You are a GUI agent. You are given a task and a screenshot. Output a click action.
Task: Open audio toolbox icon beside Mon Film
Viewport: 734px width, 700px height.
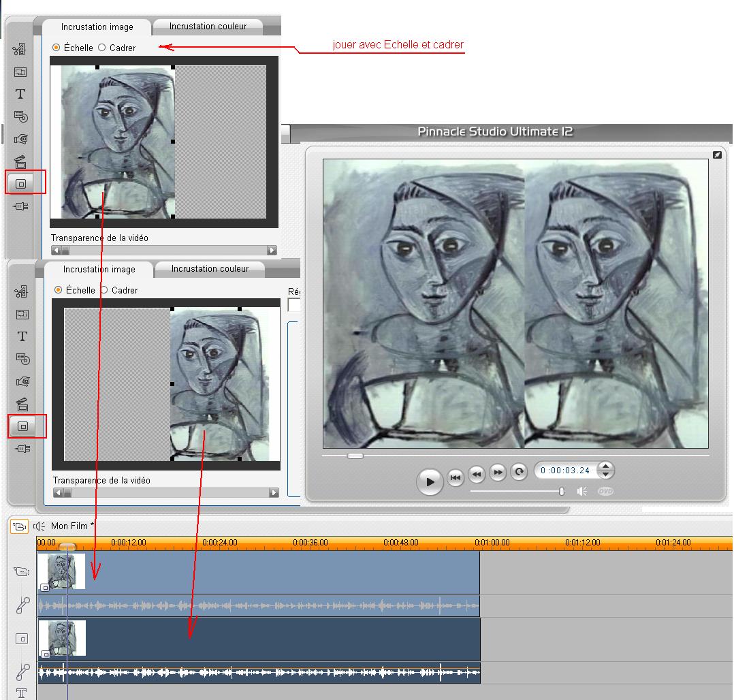39,526
